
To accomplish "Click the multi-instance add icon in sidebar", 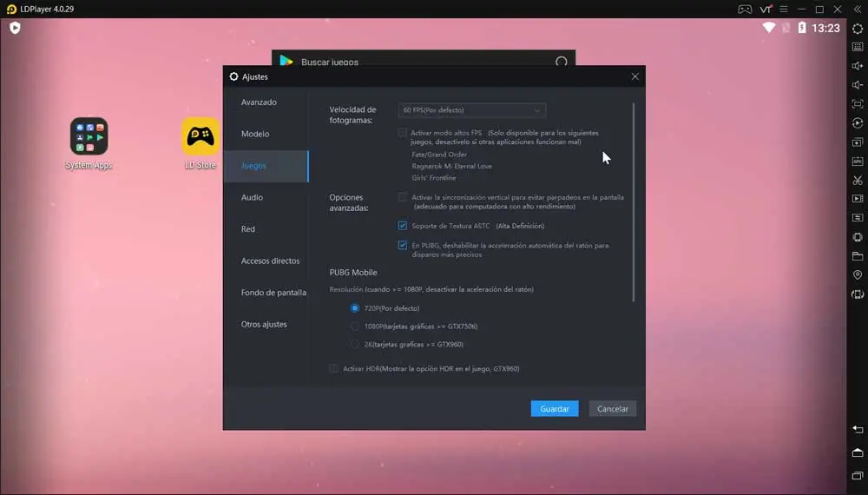I will [858, 142].
